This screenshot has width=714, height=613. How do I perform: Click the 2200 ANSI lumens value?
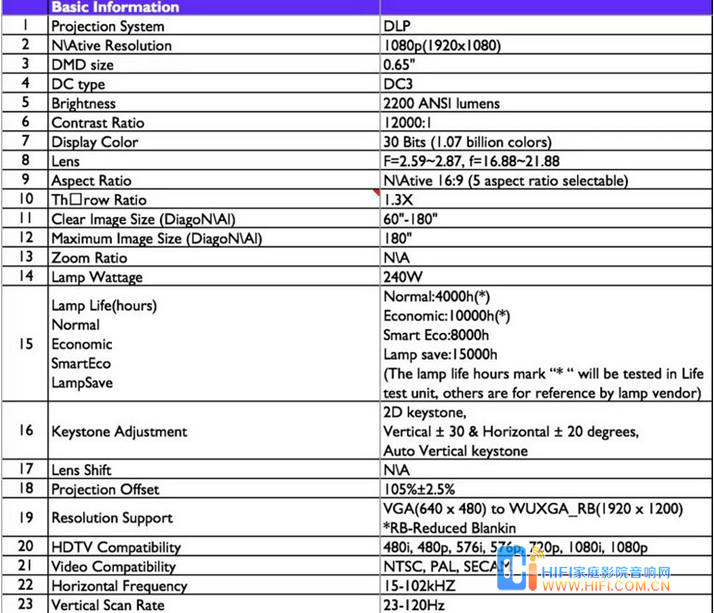pos(441,104)
